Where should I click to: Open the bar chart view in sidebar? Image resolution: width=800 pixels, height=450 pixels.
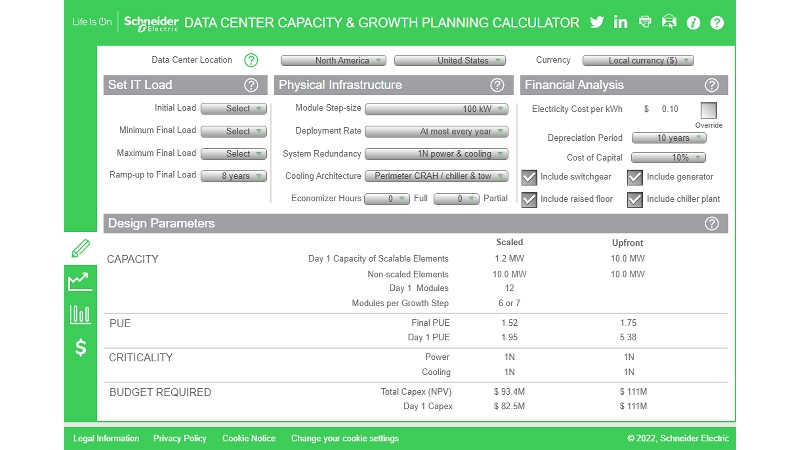pyautogui.click(x=80, y=315)
